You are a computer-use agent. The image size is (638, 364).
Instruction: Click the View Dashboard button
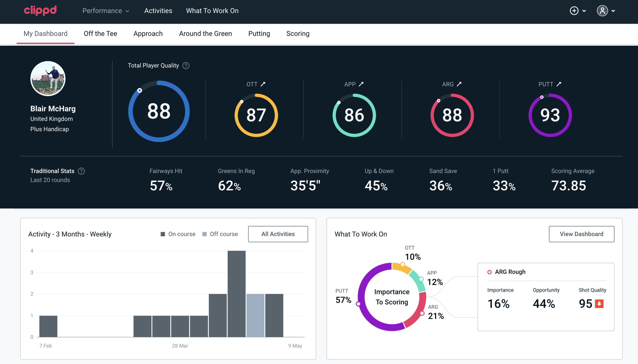click(x=581, y=234)
